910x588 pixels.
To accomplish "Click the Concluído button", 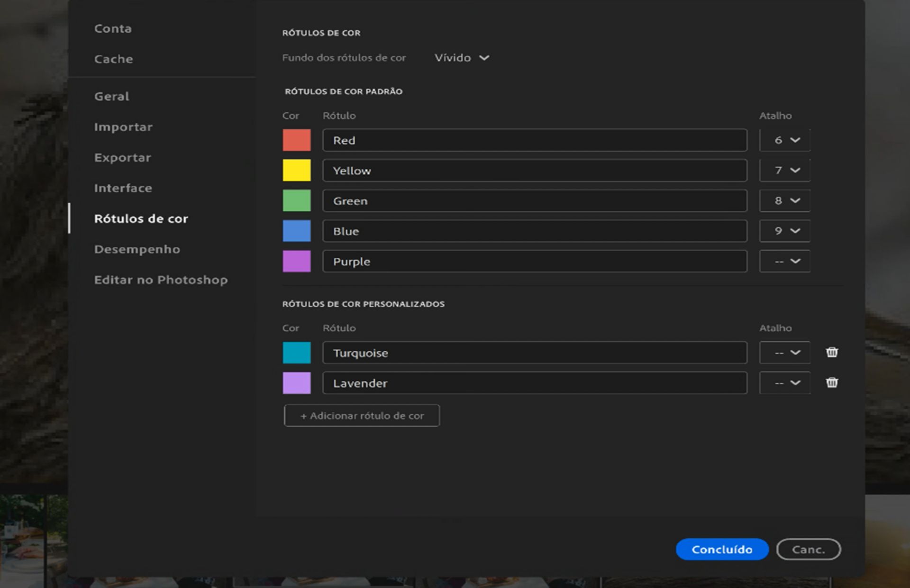I will [722, 549].
